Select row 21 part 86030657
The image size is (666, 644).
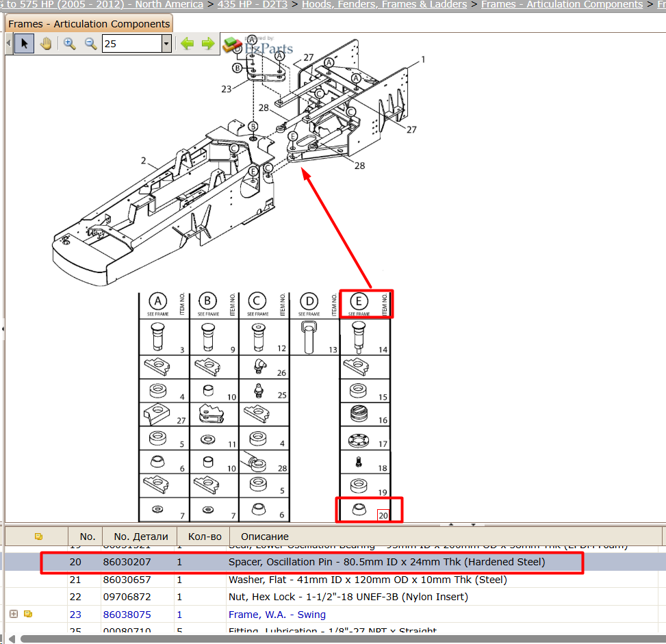(x=127, y=580)
